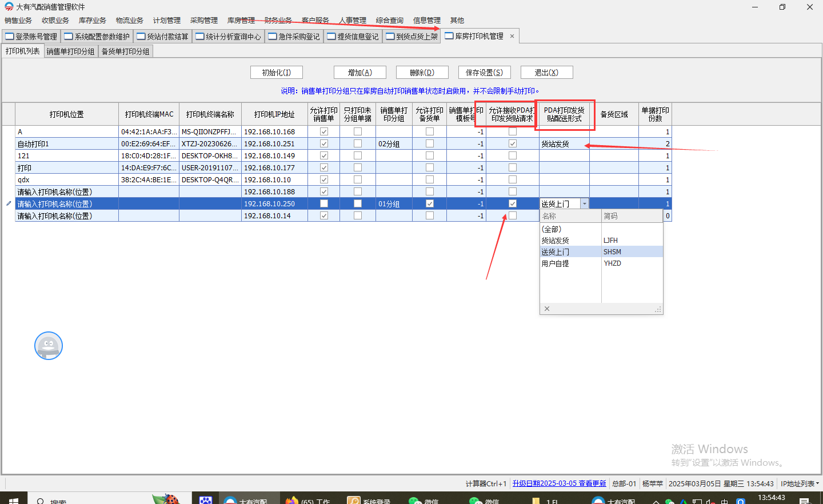Choose (全部) in the dropdown list

(x=601, y=229)
